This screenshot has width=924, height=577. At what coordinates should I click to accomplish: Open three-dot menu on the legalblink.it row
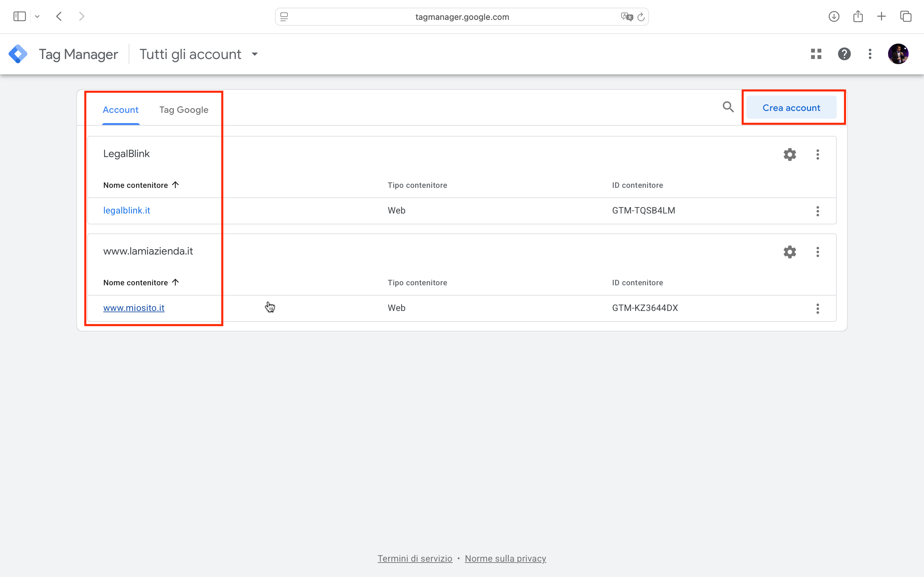click(817, 211)
